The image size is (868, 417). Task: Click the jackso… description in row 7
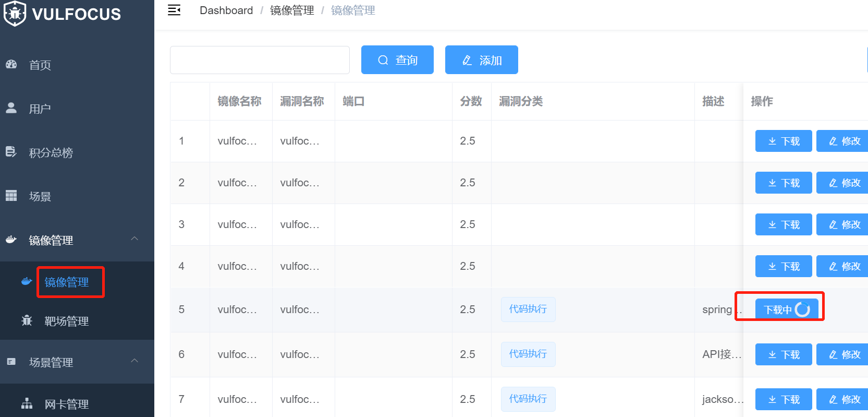[723, 399]
